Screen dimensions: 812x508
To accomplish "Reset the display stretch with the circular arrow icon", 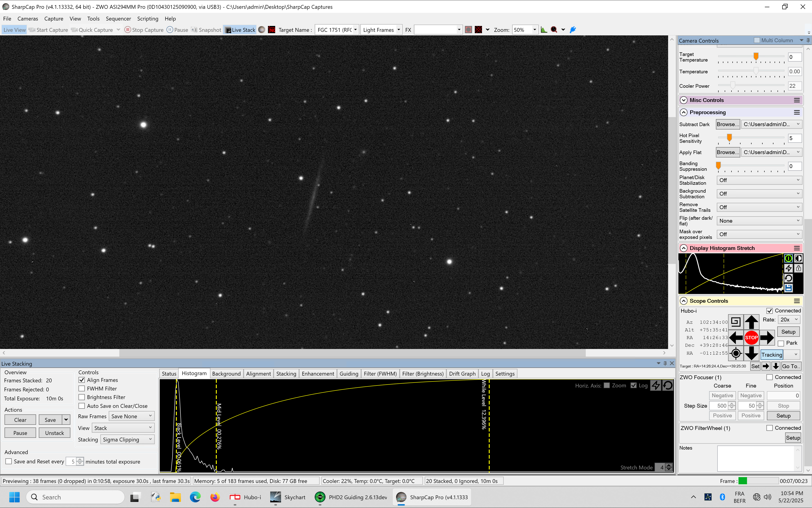I will [788, 278].
